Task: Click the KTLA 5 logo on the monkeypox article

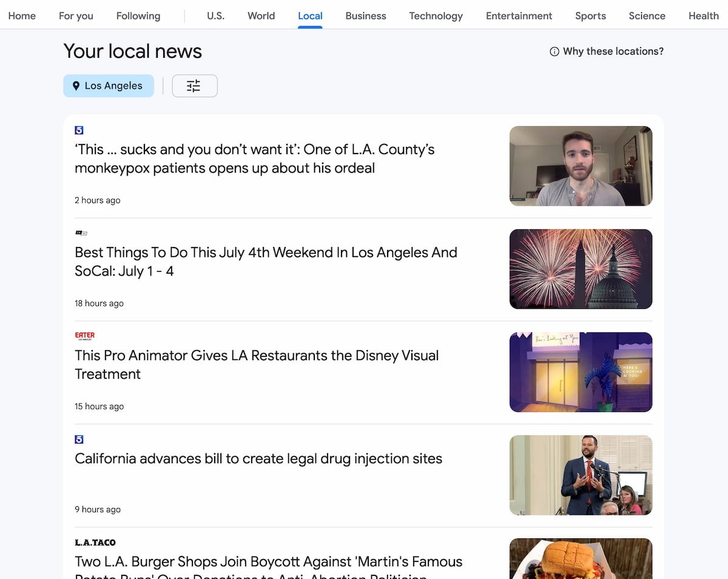Action: point(79,130)
